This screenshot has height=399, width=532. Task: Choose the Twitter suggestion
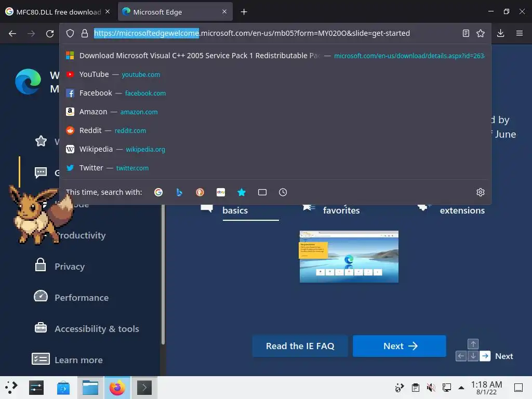[x=275, y=168]
